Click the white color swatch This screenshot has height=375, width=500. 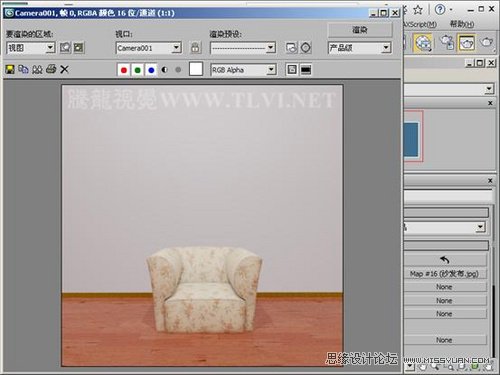point(196,69)
